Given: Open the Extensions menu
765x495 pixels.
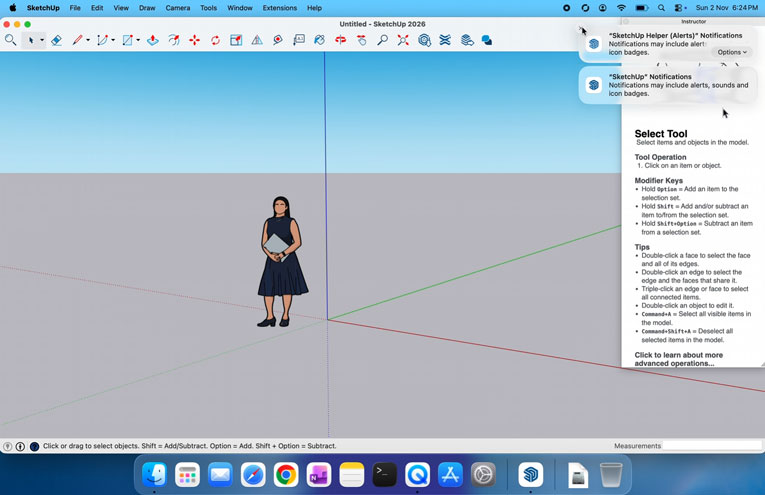Looking at the screenshot, I should point(280,8).
